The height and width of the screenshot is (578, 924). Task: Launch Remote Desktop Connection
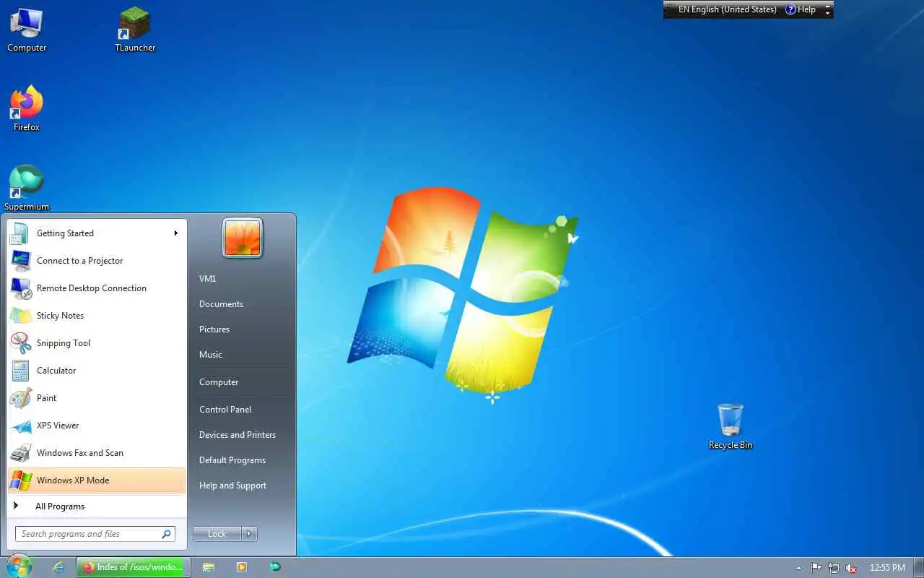click(x=97, y=288)
